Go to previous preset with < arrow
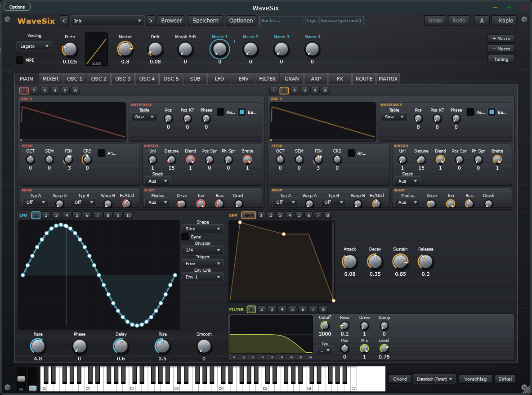Screen dimensions: 532x395 (64, 21)
